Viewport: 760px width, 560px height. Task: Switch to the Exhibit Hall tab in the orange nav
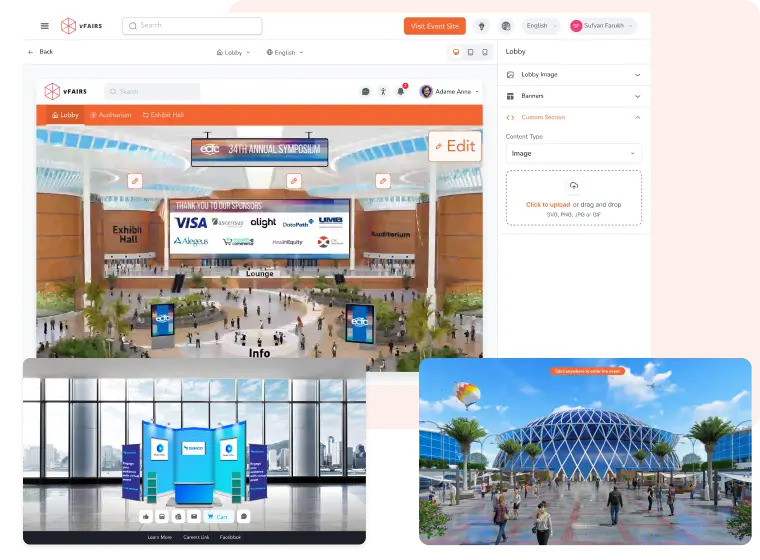click(163, 115)
